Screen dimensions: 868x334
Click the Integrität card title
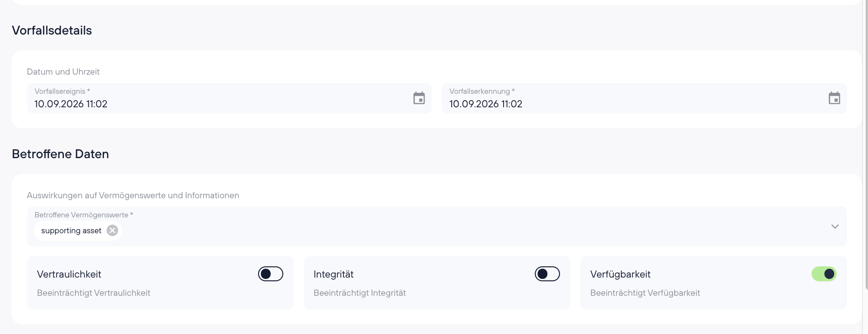[x=334, y=274]
